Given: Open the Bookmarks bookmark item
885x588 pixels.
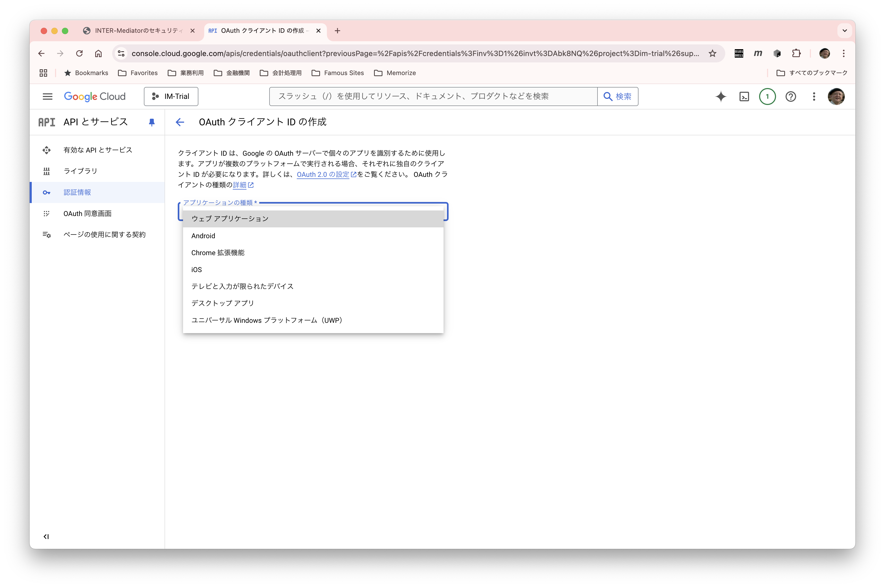Looking at the screenshot, I should coord(86,73).
